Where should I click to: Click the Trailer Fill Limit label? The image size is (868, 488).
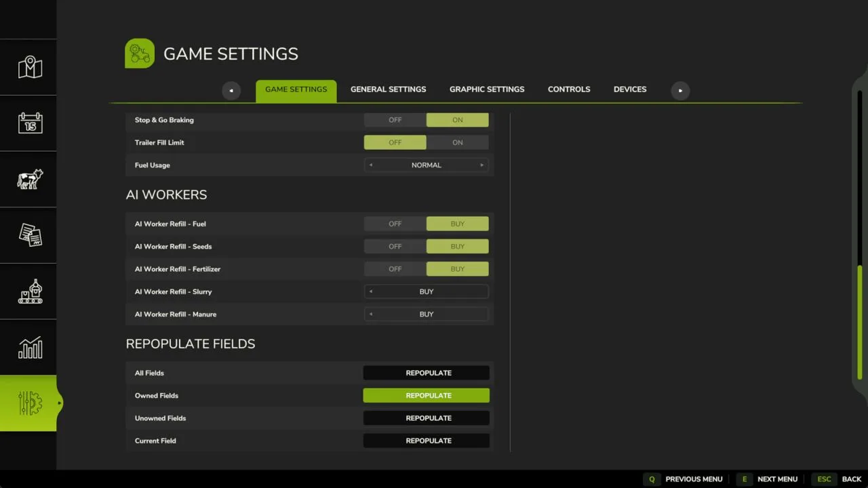(x=159, y=142)
